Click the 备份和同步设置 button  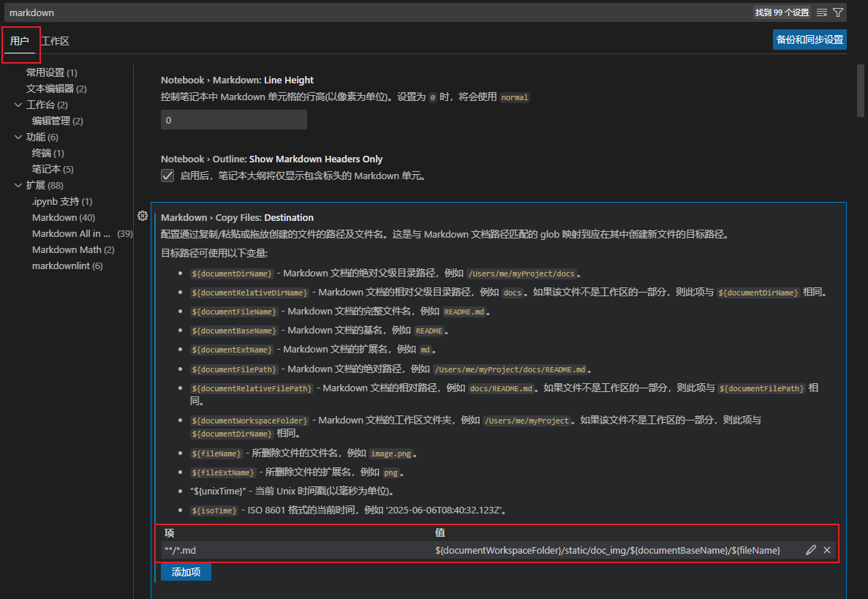coord(809,39)
